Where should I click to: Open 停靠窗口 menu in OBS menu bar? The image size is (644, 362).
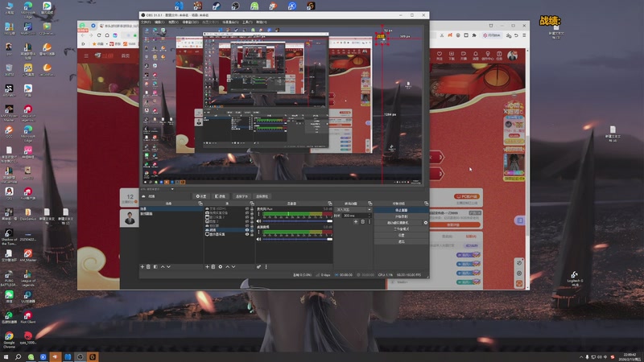click(x=190, y=23)
